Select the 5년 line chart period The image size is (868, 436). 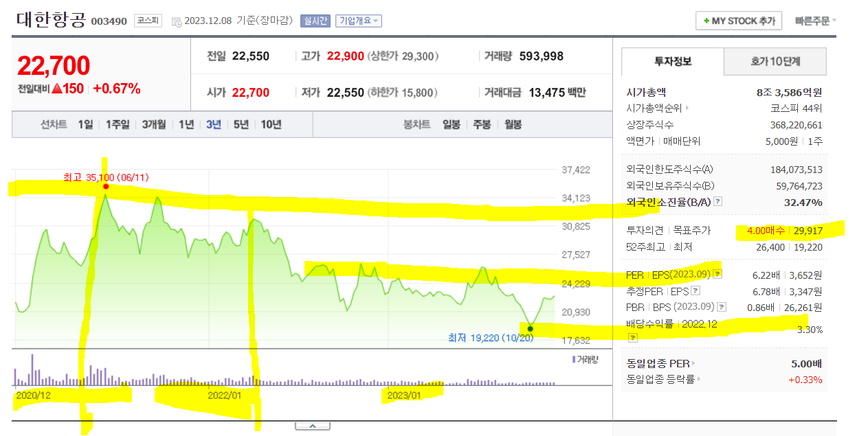pyautogui.click(x=241, y=124)
